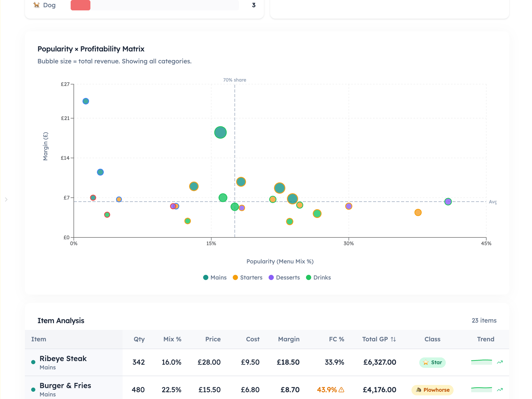
Task: Expand the collapsed sidebar using the left-edge chevron
Action: (6, 199)
